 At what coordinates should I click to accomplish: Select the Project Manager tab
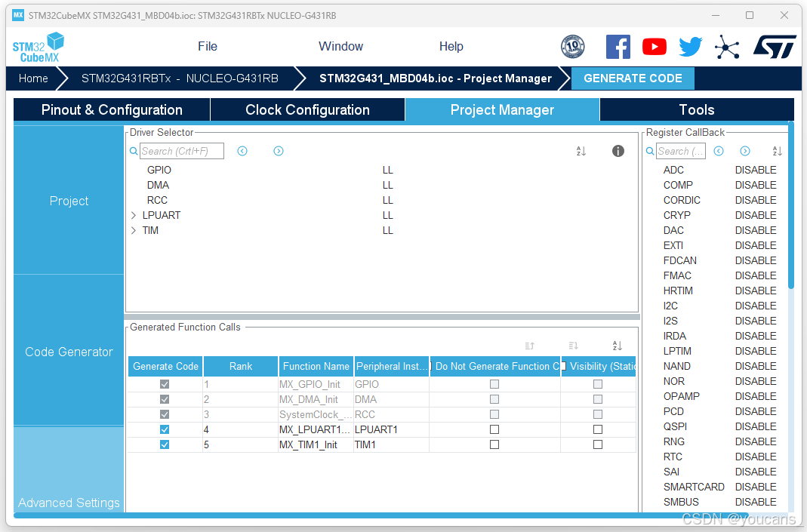502,109
